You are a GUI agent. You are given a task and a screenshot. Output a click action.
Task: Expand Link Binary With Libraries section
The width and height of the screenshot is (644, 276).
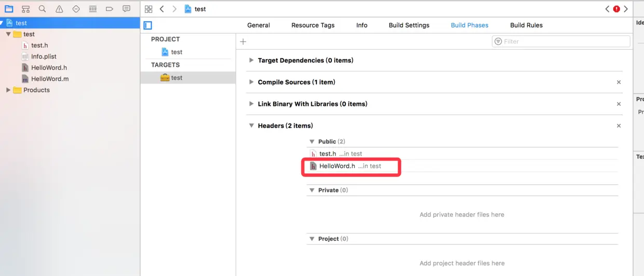click(252, 104)
